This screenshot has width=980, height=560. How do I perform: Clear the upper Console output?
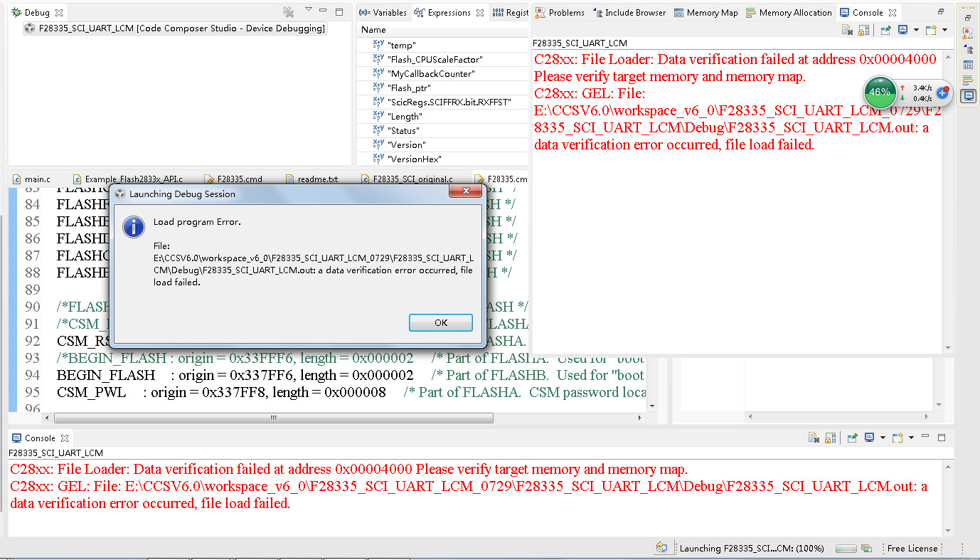pos(847,30)
